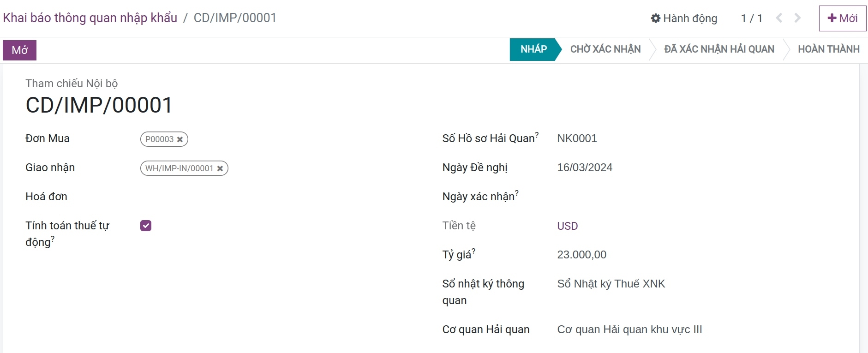Open the Hành động gear menu
Viewport: 868px width, 353px height.
tap(684, 18)
